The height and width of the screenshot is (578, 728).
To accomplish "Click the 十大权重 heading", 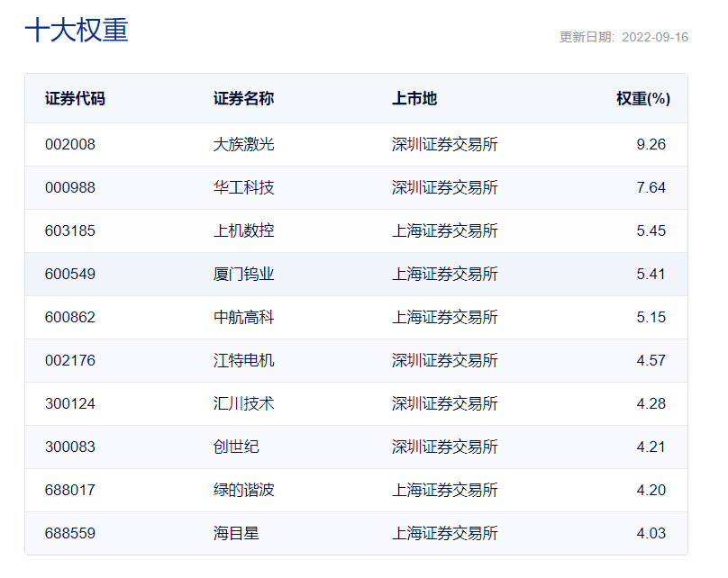I will (77, 30).
